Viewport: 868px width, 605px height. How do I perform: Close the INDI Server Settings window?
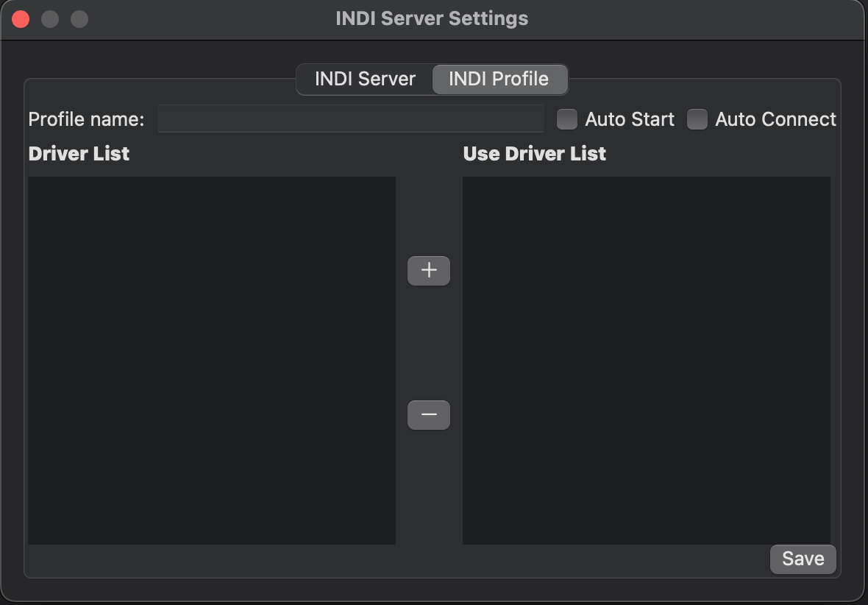pos(21,19)
